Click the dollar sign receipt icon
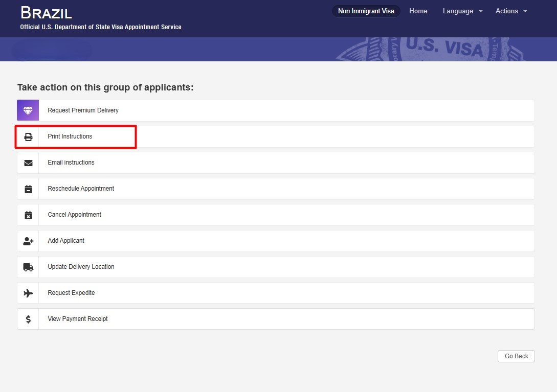The width and height of the screenshot is (557, 392). point(28,319)
